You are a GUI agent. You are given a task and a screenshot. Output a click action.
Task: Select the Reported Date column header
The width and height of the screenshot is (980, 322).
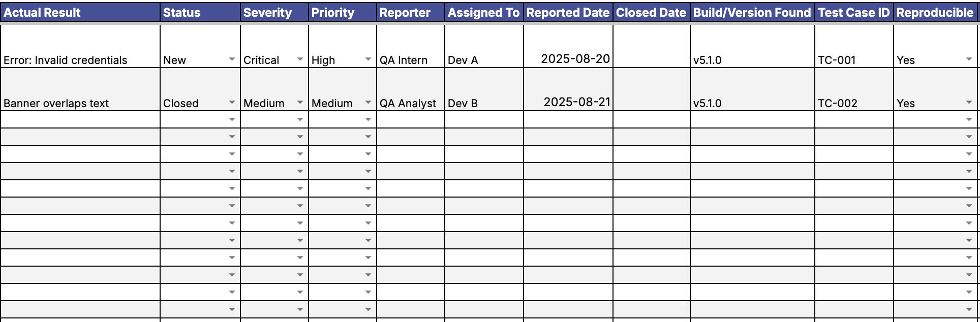pos(568,13)
